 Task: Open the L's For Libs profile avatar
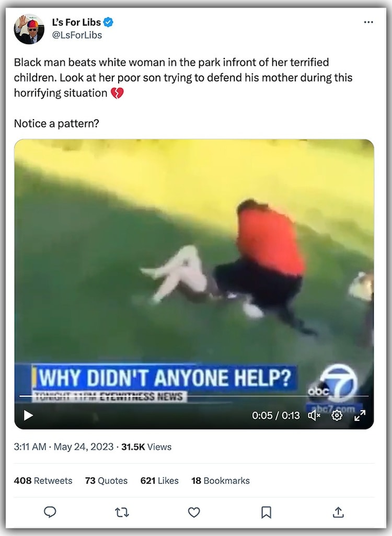(29, 29)
